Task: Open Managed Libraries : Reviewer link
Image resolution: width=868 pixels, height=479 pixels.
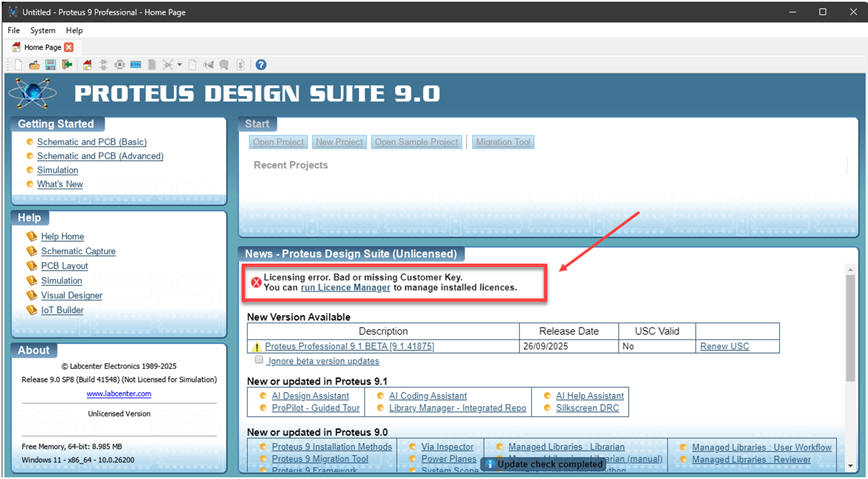Action: [751, 460]
